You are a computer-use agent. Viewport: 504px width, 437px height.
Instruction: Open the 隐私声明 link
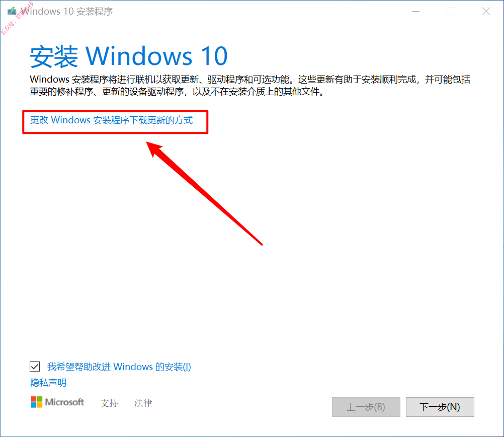coord(48,382)
